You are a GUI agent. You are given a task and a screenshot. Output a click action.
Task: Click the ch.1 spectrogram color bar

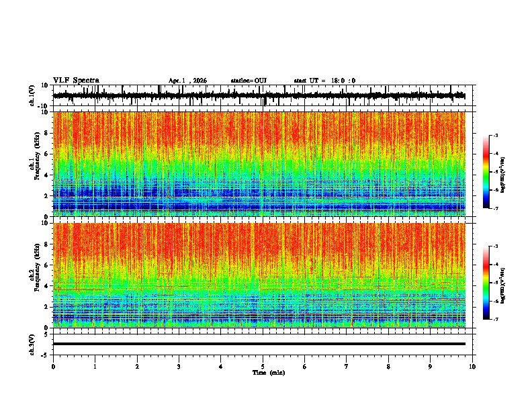click(x=486, y=172)
